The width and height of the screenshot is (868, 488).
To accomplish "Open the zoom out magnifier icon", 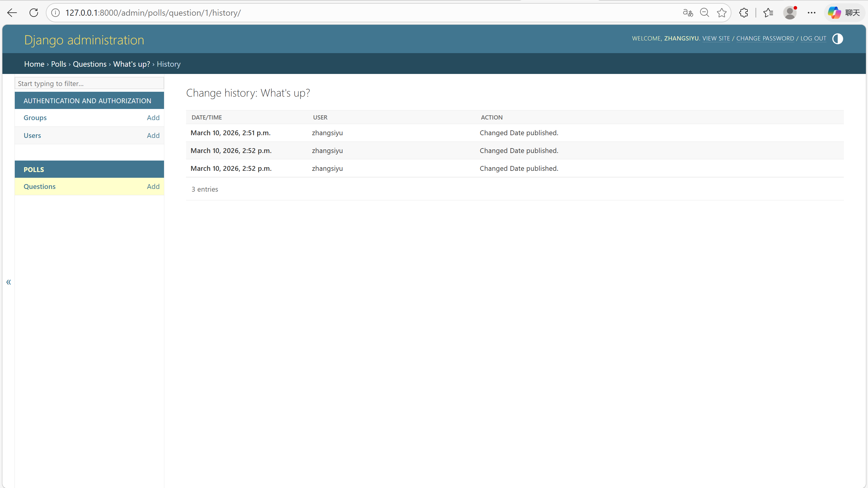I will click(x=704, y=13).
